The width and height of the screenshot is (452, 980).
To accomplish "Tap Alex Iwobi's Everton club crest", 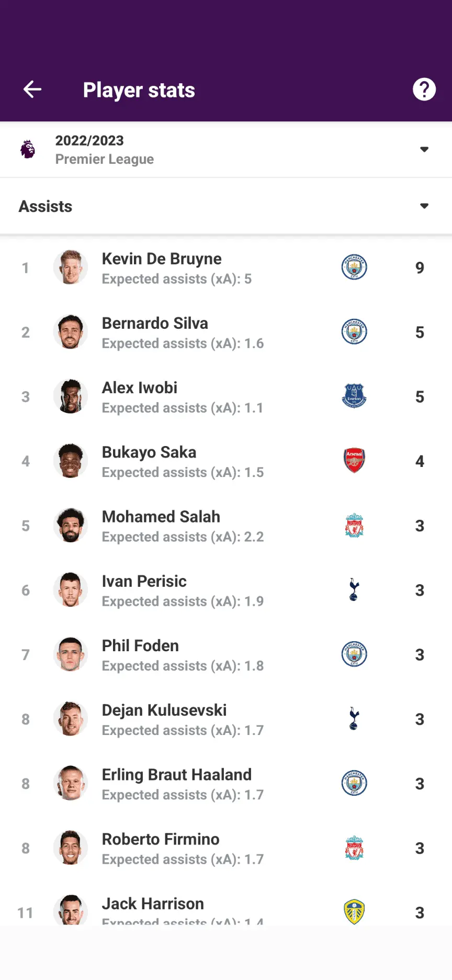I will (354, 396).
